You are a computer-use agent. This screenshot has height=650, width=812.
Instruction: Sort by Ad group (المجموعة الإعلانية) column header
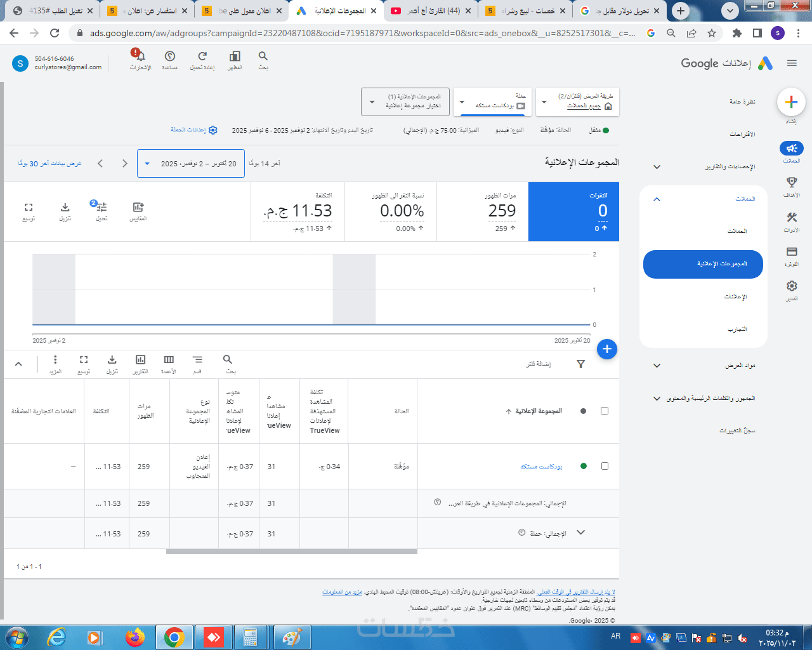point(539,411)
